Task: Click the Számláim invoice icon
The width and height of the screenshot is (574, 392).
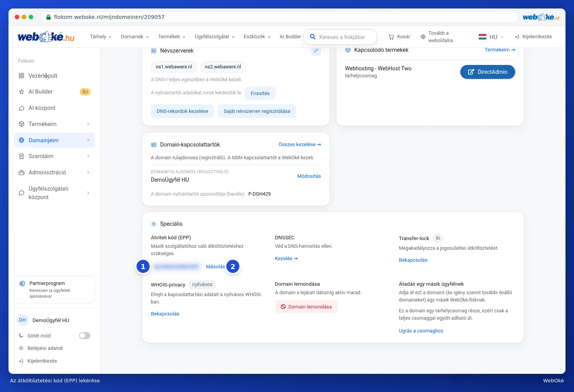Action: point(21,156)
